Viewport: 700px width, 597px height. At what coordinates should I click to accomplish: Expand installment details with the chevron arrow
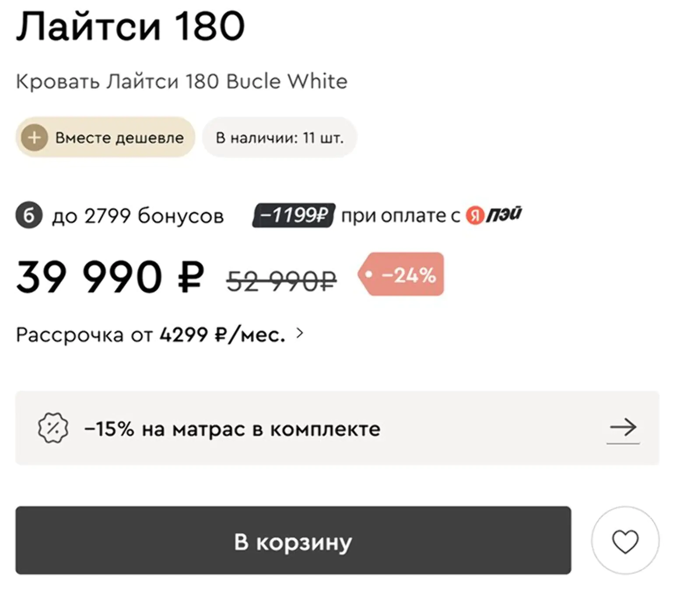(300, 334)
